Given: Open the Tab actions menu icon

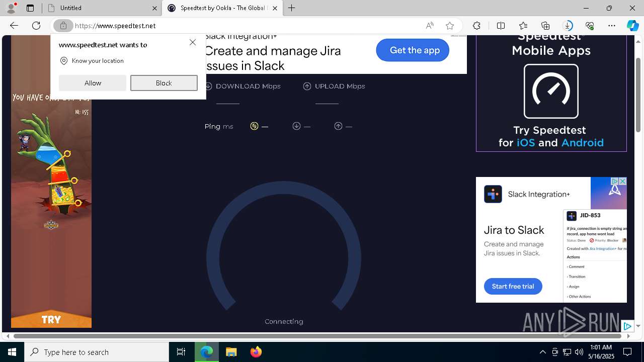Looking at the screenshot, I should 30,8.
